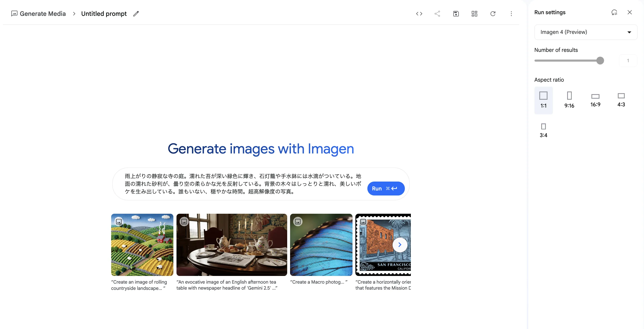The image size is (644, 329).
Task: Click the Generate Media breadcrumb
Action: tap(43, 14)
